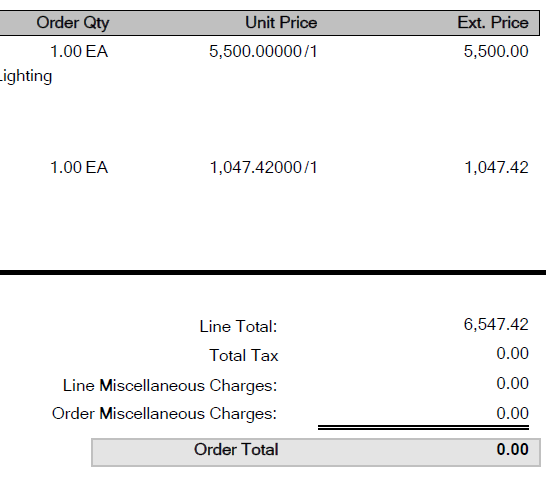Click the Ext. Price column header
This screenshot has height=496, width=553.
pos(493,23)
